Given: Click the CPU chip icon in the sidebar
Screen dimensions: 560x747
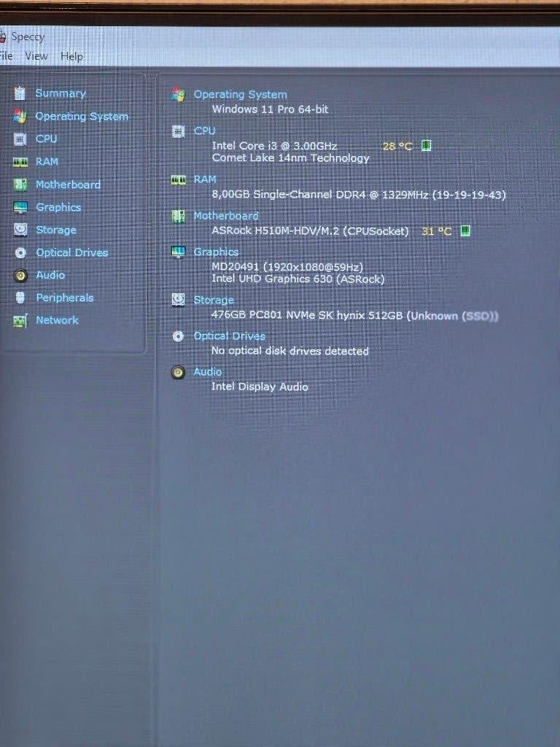Looking at the screenshot, I should [x=20, y=139].
